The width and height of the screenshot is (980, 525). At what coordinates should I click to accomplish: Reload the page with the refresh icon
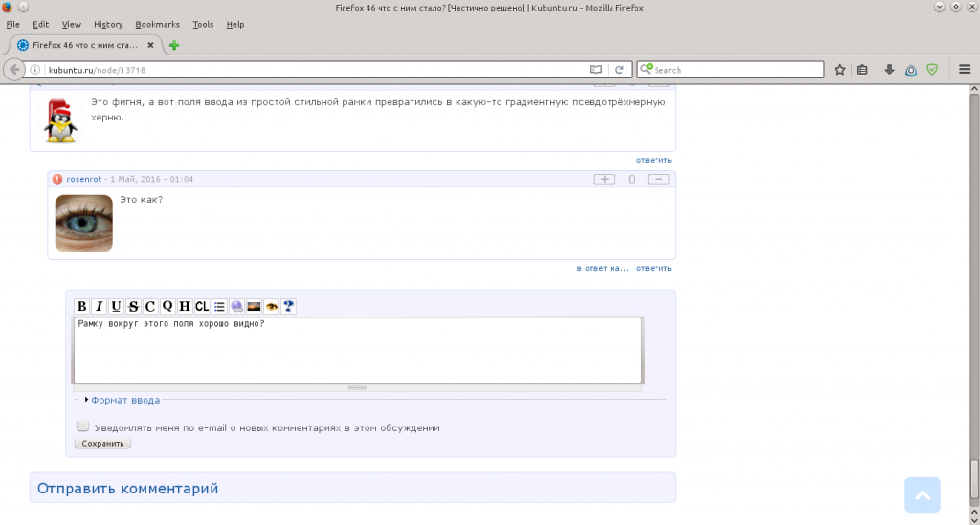pos(619,70)
